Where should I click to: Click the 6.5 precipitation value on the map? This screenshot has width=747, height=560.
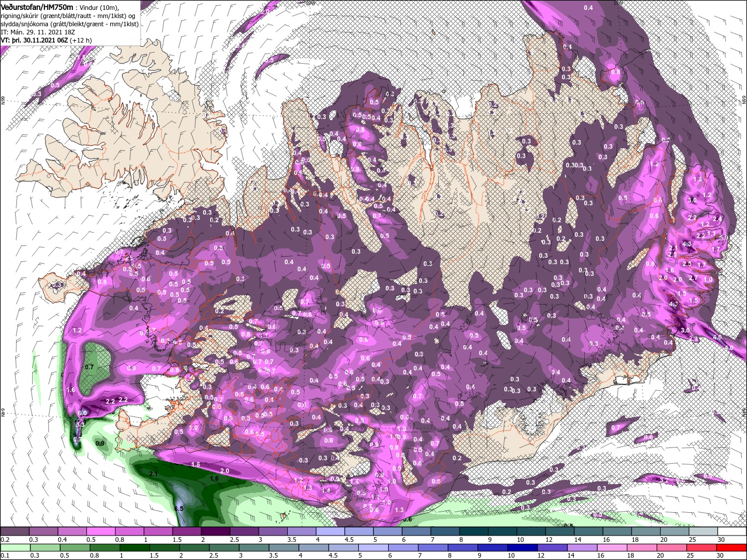[179, 509]
